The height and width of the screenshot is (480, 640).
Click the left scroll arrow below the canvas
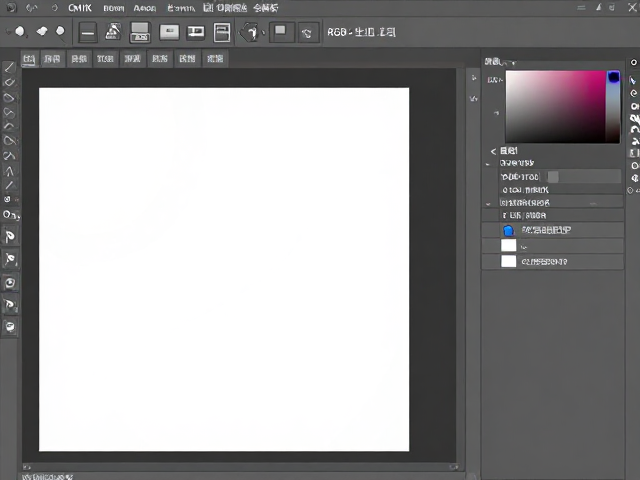(x=27, y=467)
